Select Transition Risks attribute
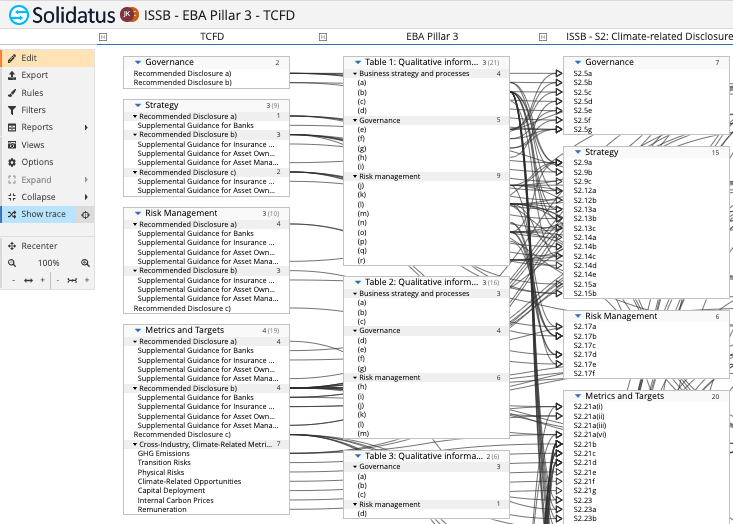This screenshot has height=524, width=733. (x=164, y=462)
